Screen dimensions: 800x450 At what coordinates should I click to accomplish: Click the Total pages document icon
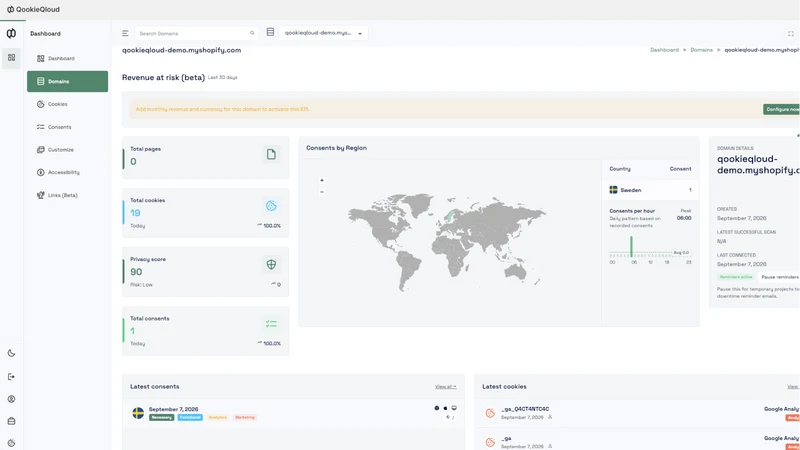click(x=271, y=154)
